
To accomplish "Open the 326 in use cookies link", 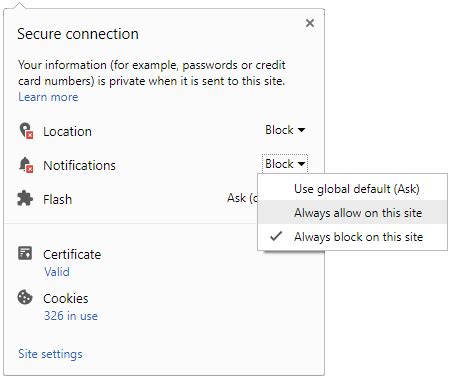I will tap(71, 316).
